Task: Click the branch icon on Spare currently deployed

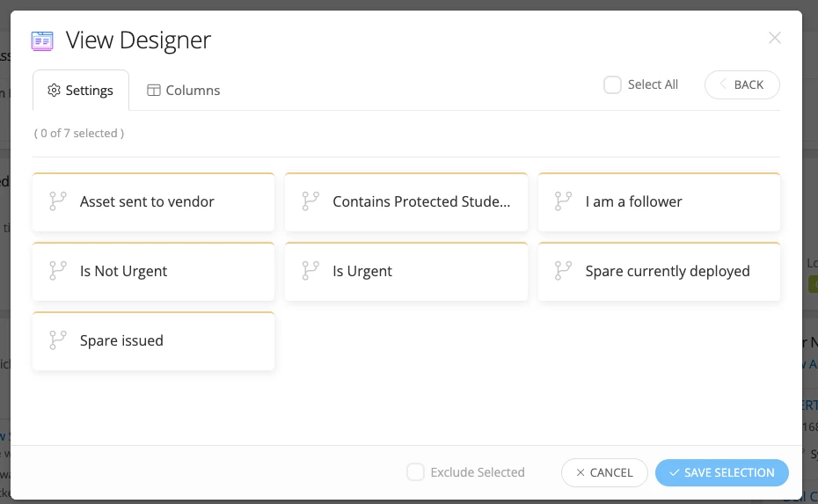Action: pyautogui.click(x=564, y=271)
